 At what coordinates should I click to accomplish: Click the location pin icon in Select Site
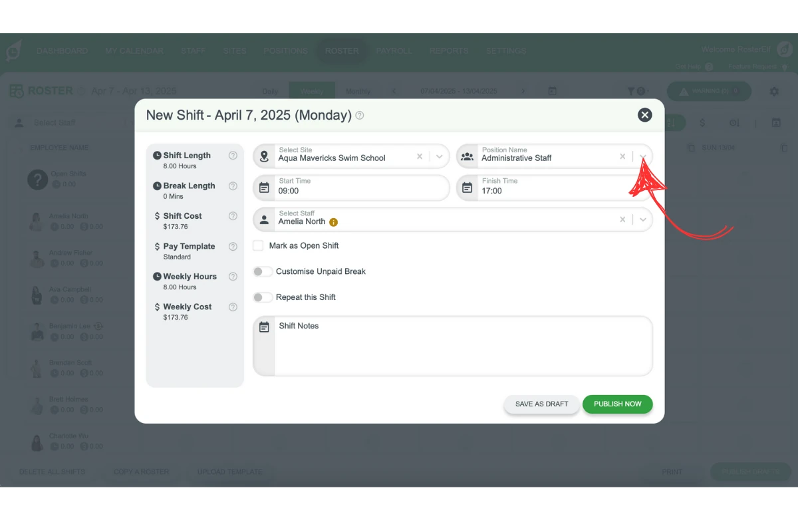coord(264,157)
